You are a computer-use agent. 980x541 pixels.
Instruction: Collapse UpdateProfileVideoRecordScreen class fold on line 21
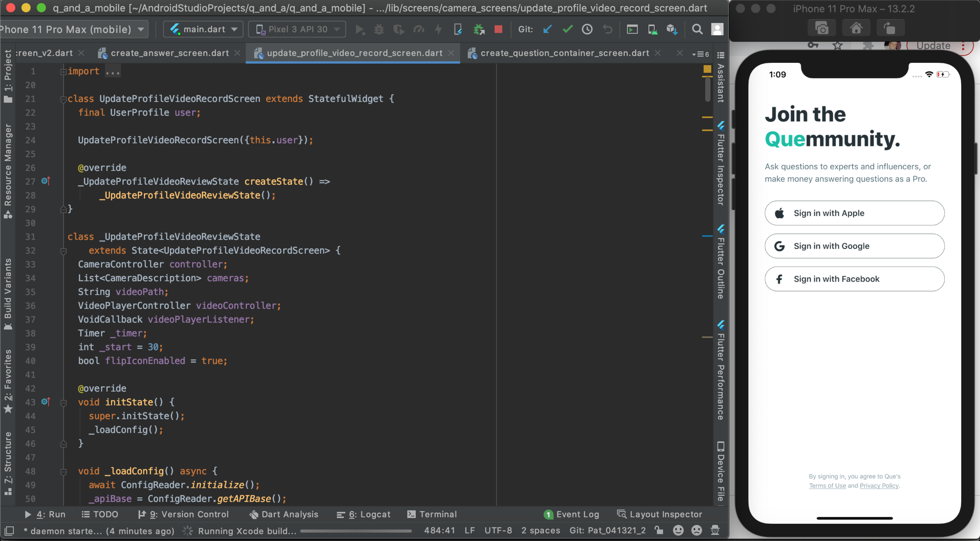(x=63, y=99)
